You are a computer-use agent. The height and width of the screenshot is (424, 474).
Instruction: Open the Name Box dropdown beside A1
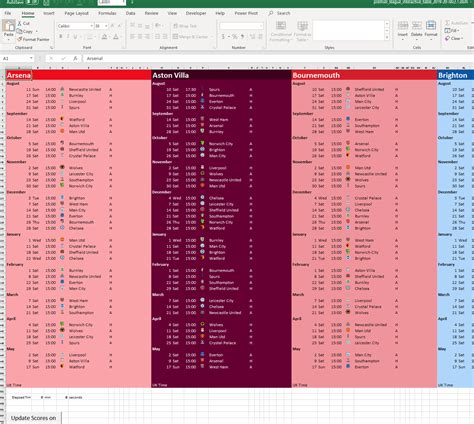[x=31, y=58]
